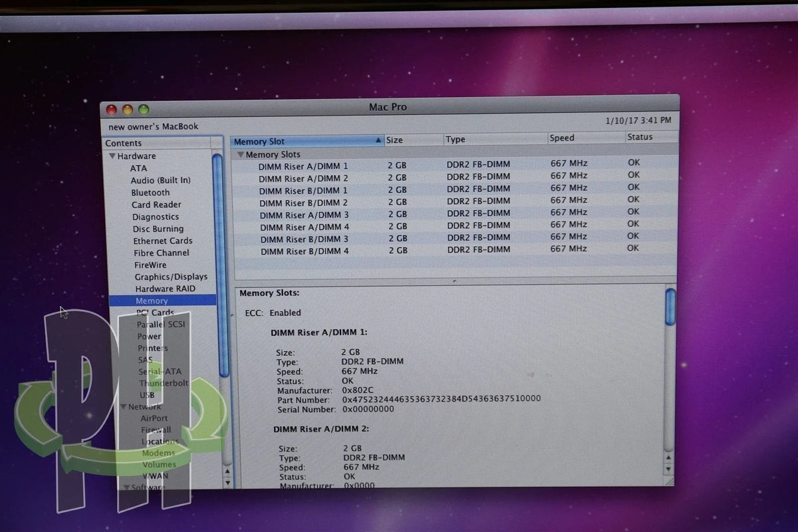798x532 pixels.
Task: Select Disc Burning in the sidebar
Action: (x=158, y=229)
